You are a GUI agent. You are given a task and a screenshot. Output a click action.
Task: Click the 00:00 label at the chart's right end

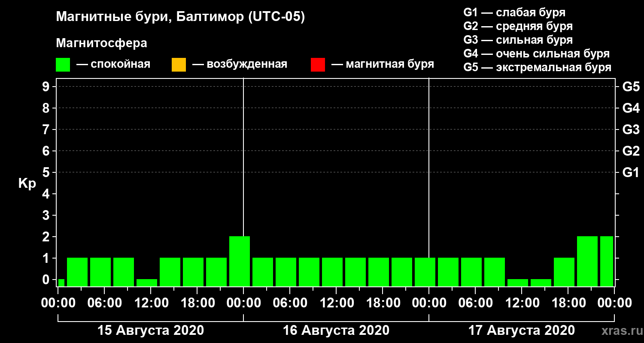(614, 303)
